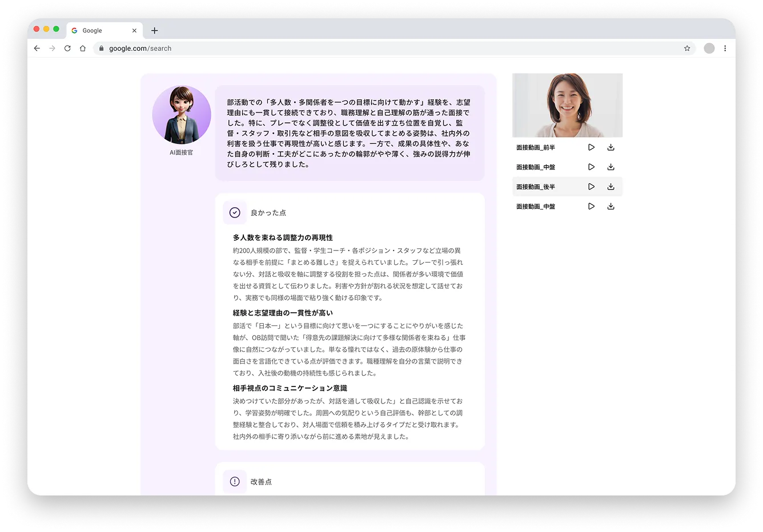The image size is (763, 532).
Task: Open a new browser tab
Action: tap(154, 31)
